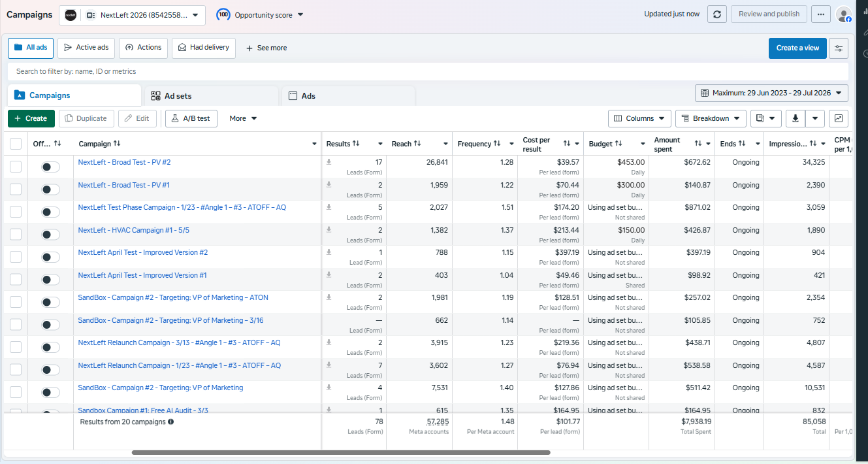Open Campaign column header menu caret
This screenshot has height=464, width=868.
pos(315,144)
